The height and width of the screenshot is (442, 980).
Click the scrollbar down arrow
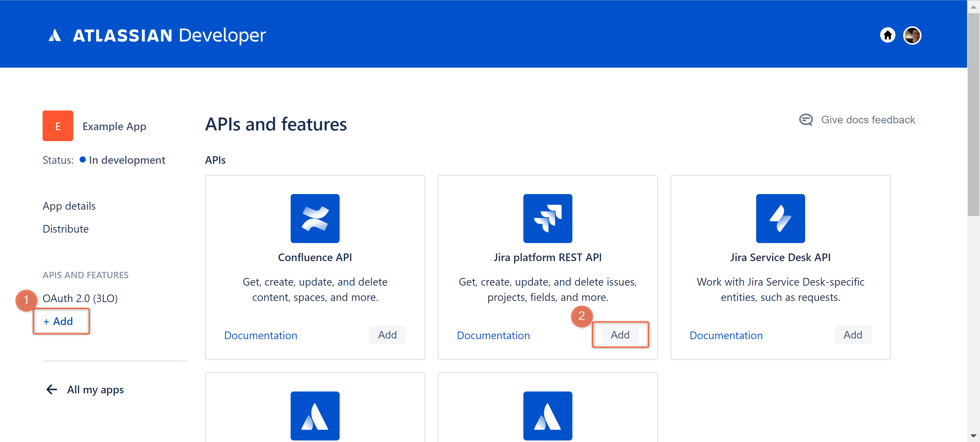pos(973,436)
